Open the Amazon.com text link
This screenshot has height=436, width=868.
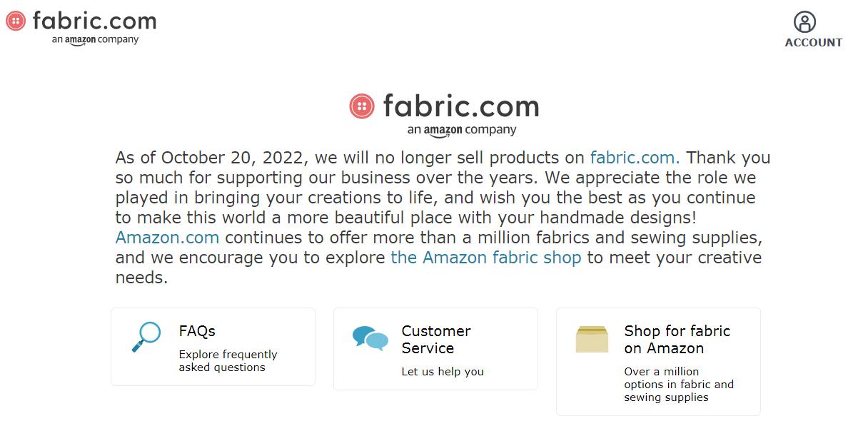coord(167,238)
